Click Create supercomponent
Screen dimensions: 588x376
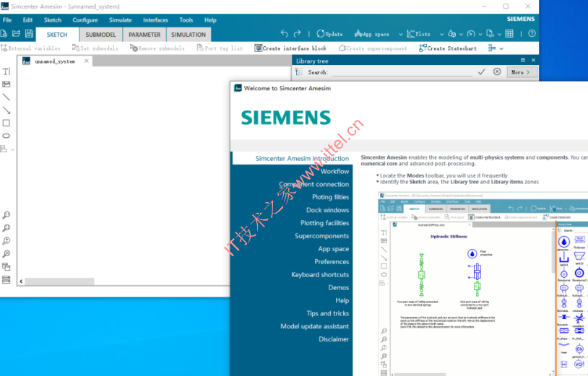point(373,48)
